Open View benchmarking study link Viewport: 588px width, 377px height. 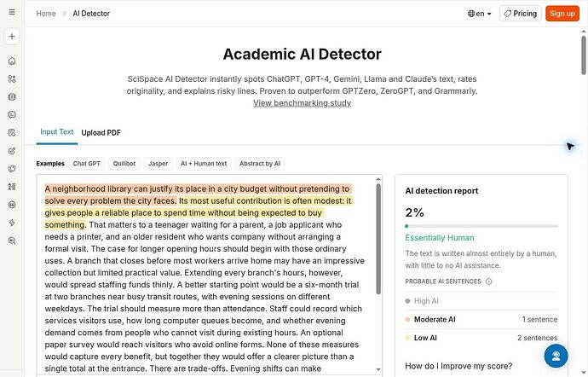(302, 103)
